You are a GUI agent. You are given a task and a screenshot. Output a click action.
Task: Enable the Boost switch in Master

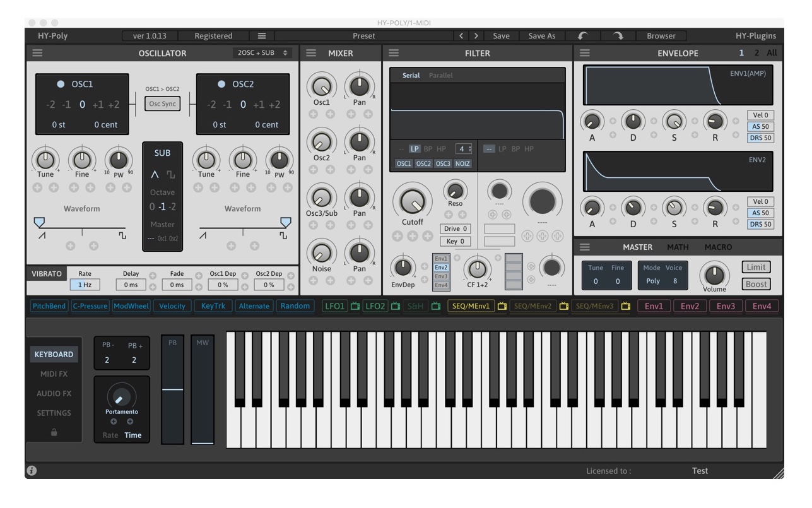tap(756, 284)
